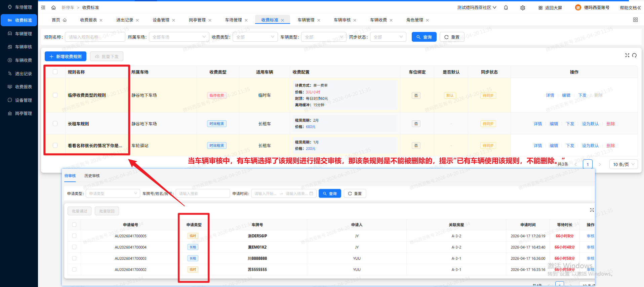Image resolution: width=644 pixels, height=287 pixels.
Task: Click the refresh icon above the table
Action: pyautogui.click(x=634, y=55)
